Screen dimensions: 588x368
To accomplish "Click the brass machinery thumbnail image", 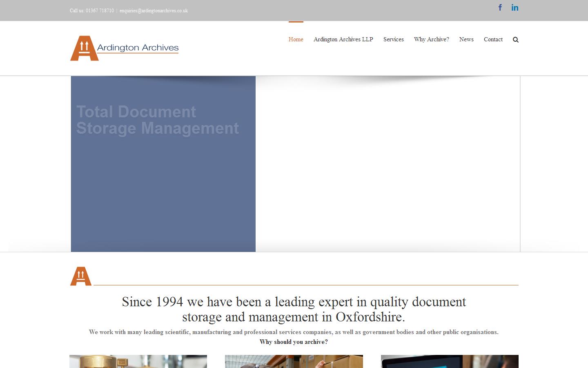I will click(x=138, y=361).
